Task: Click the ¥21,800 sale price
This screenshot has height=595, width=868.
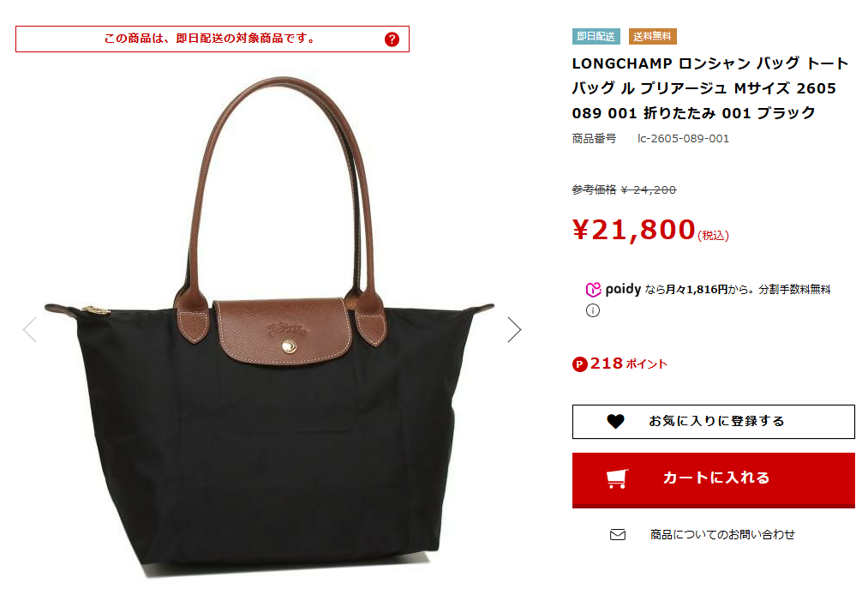Action: click(x=634, y=230)
